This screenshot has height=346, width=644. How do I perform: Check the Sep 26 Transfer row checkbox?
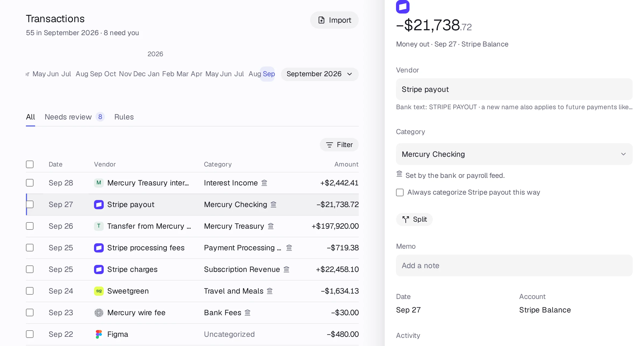point(30,226)
